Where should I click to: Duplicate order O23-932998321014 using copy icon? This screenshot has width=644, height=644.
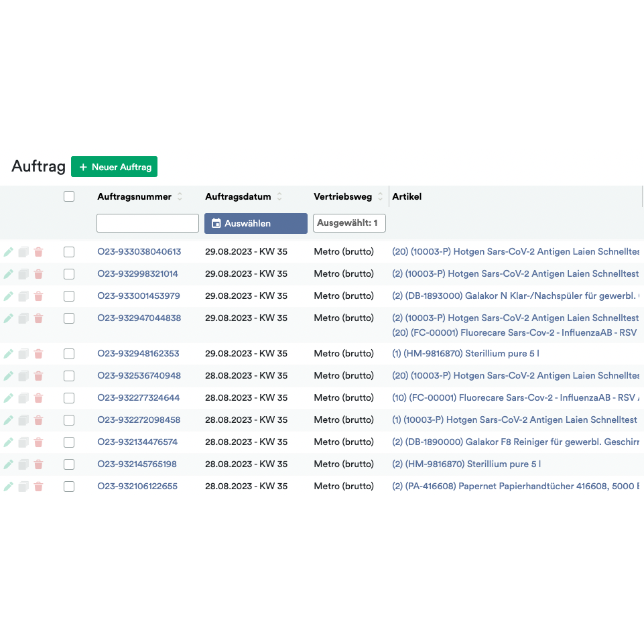click(x=23, y=273)
